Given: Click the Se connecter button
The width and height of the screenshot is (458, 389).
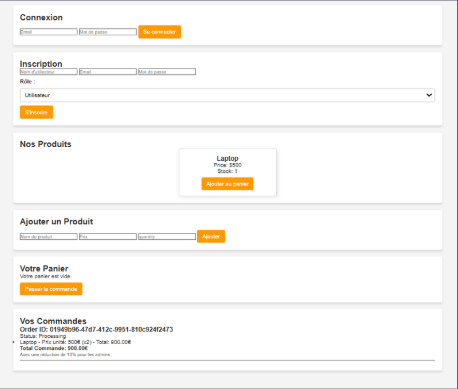Looking at the screenshot, I should coord(160,32).
